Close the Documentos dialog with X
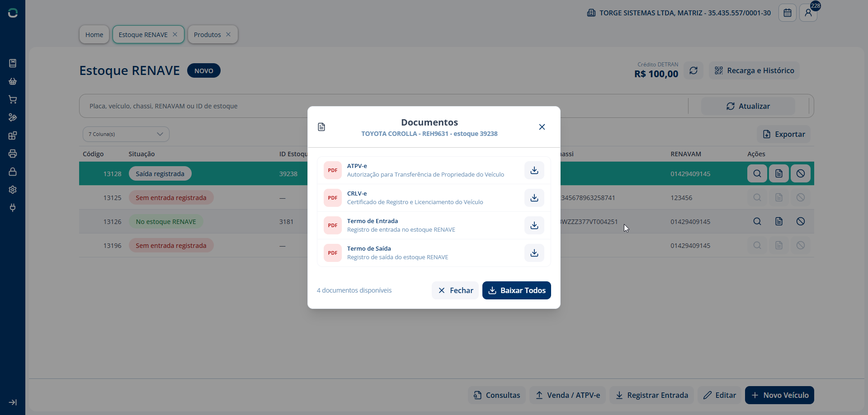 [542, 127]
